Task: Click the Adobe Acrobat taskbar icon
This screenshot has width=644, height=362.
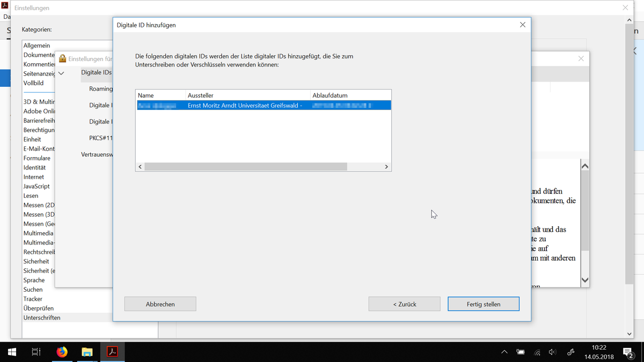Action: [112, 352]
